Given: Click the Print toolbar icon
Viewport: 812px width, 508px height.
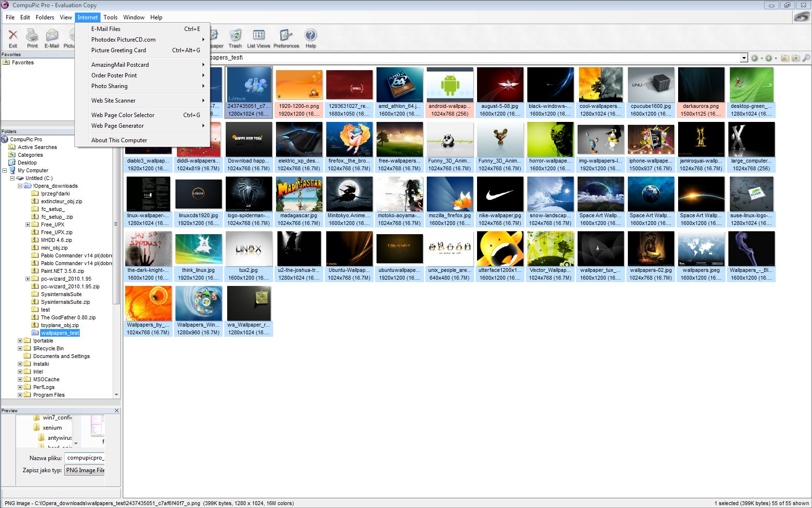Looking at the screenshot, I should (x=32, y=38).
